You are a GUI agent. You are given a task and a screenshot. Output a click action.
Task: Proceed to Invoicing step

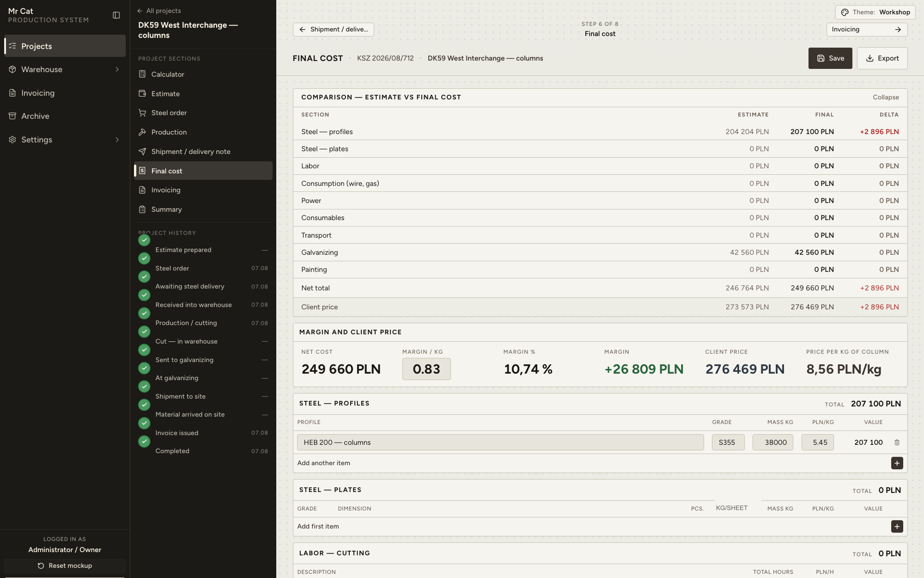tap(867, 30)
